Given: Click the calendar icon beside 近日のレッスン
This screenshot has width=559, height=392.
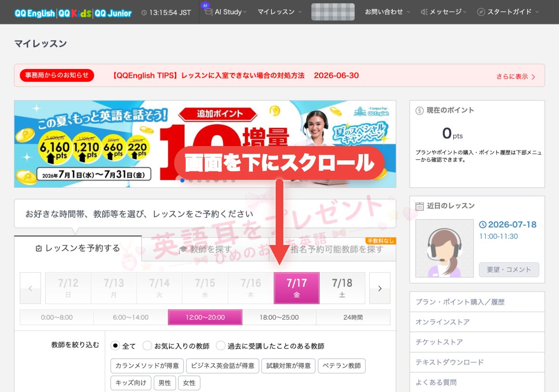Looking at the screenshot, I should 419,206.
